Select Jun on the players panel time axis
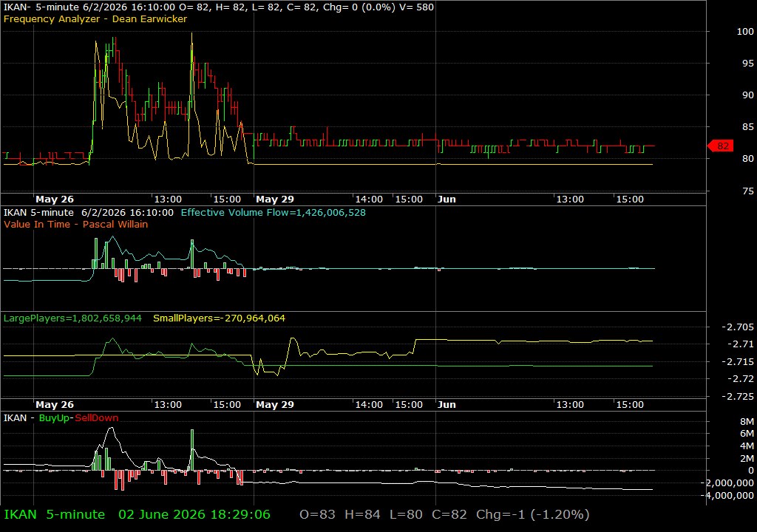Screen dimensions: 757x532 [x=447, y=405]
